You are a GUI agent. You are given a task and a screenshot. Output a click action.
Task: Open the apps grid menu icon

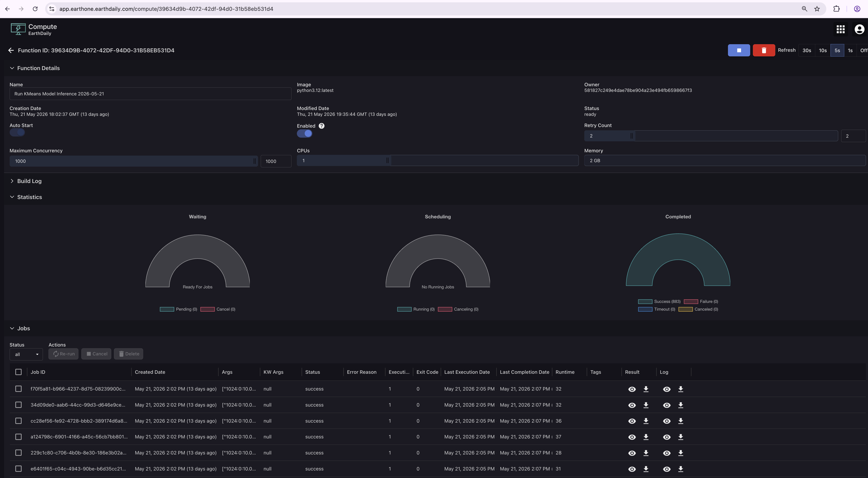[x=840, y=29]
